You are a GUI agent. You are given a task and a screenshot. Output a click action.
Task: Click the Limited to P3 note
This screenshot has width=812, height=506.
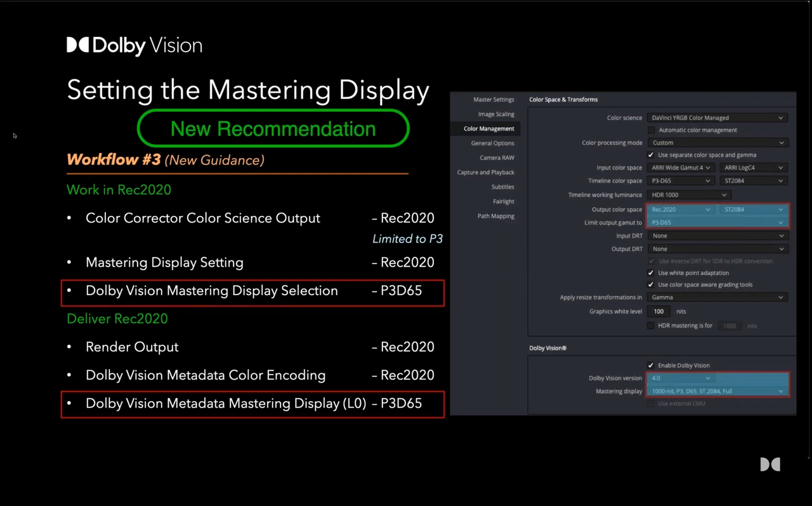407,239
